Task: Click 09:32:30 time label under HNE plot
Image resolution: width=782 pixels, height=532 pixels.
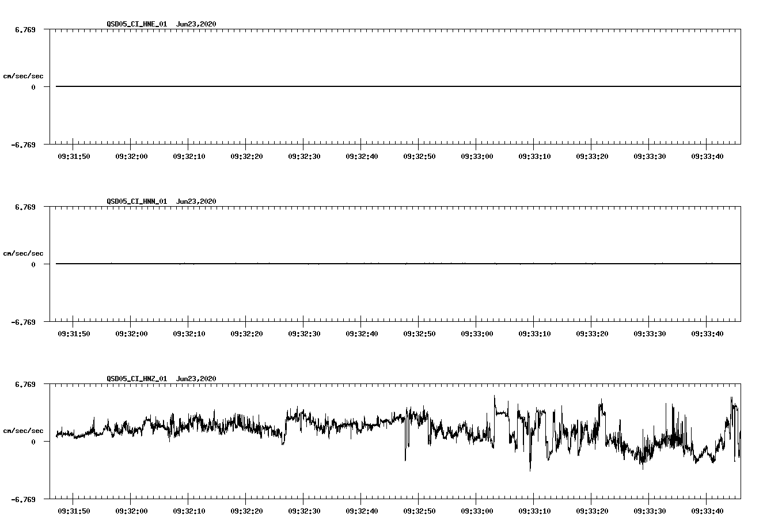Action: tap(304, 157)
